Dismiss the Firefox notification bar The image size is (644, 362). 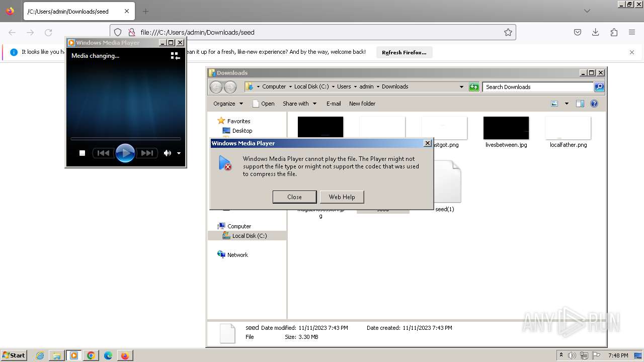tap(632, 52)
